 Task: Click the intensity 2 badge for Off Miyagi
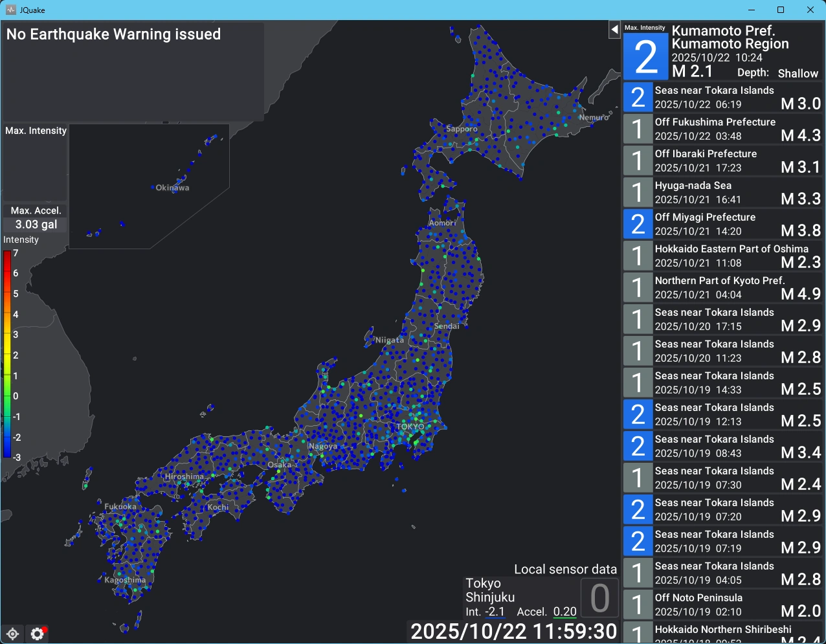tap(638, 224)
